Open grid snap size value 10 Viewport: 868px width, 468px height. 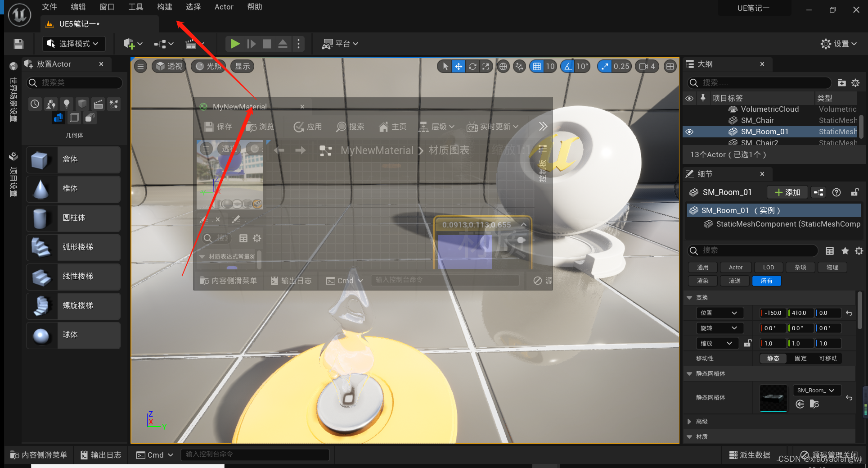pyautogui.click(x=550, y=67)
